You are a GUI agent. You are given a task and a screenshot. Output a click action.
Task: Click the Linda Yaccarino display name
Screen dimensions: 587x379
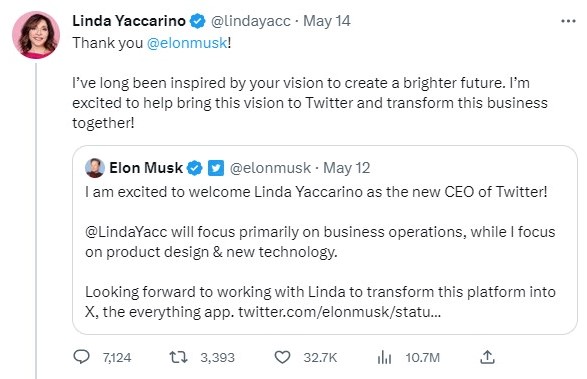(129, 21)
